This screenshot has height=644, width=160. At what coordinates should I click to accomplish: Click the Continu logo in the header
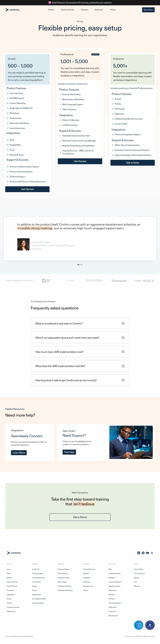point(13,10)
